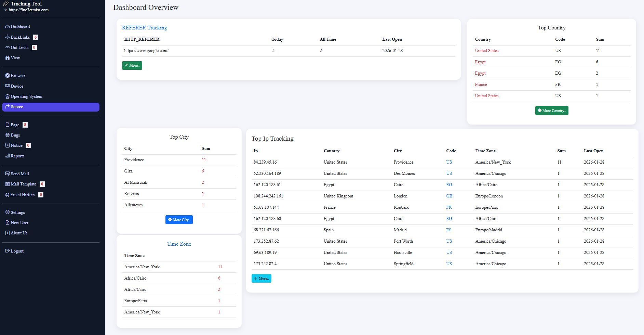Click Europe/Paris in Time Zone table

tap(135, 301)
